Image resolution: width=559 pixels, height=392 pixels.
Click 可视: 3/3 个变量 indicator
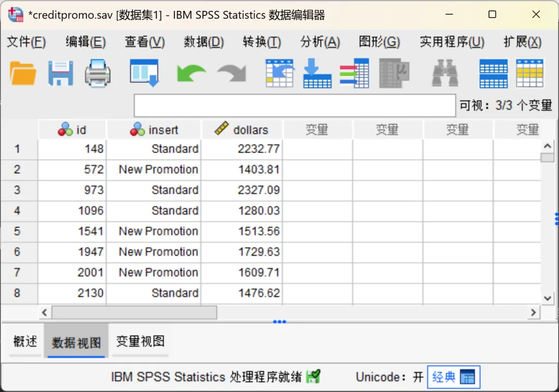[506, 105]
